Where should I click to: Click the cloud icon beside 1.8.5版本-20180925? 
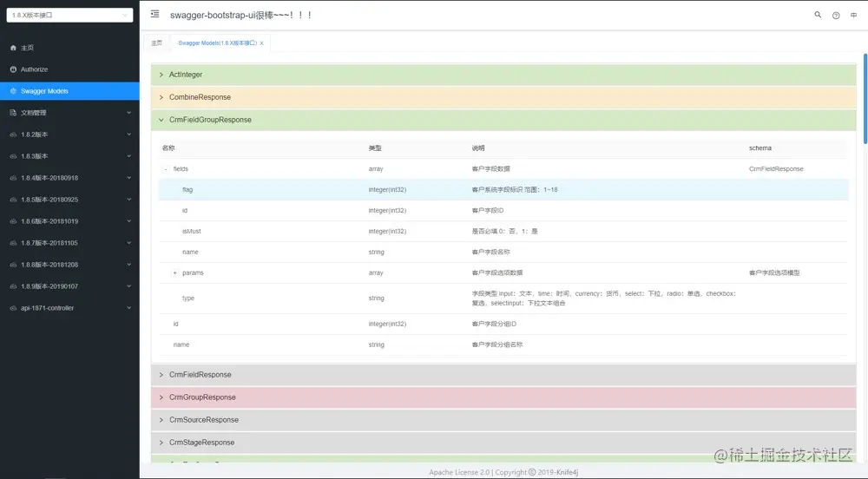13,200
